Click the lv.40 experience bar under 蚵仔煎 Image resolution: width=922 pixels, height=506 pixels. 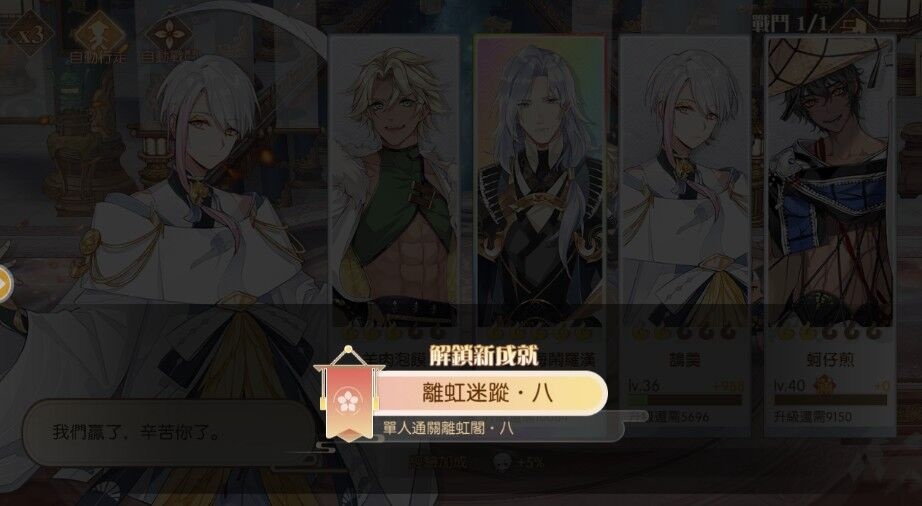830,400
